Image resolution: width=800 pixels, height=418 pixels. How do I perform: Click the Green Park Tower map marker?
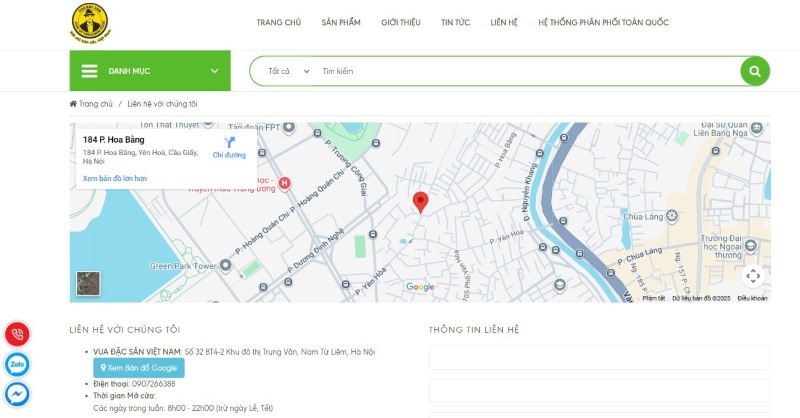[226, 265]
